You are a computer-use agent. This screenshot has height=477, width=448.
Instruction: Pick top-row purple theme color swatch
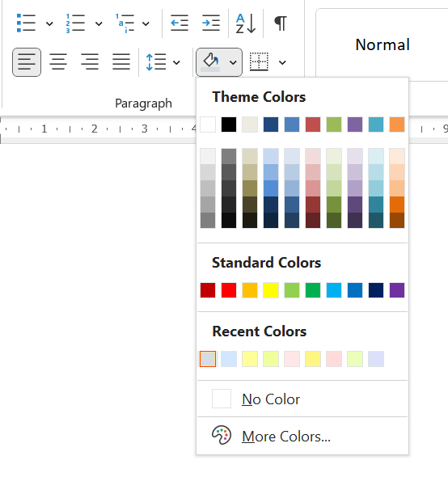[x=355, y=125]
